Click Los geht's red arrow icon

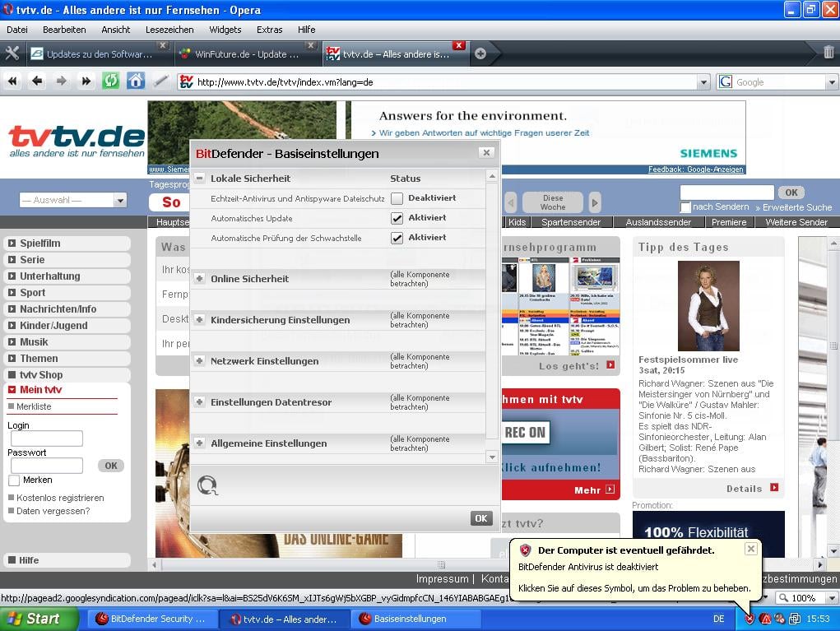tap(610, 365)
